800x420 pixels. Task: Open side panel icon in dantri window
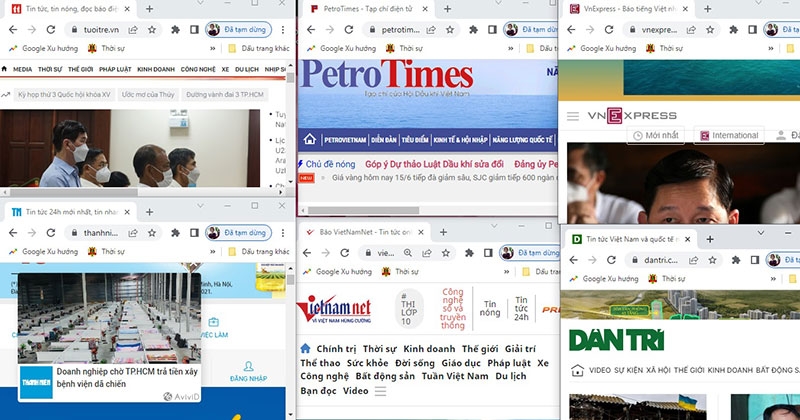coord(754,260)
